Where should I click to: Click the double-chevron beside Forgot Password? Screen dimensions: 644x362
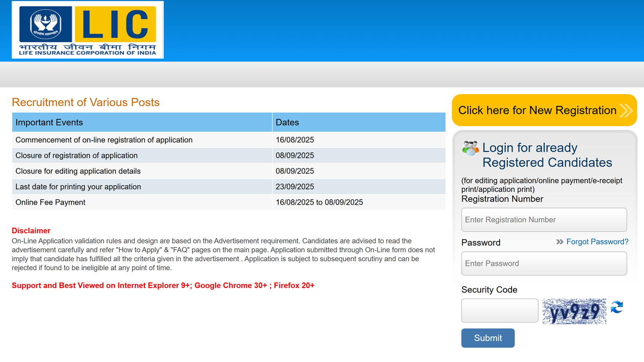[x=560, y=242]
